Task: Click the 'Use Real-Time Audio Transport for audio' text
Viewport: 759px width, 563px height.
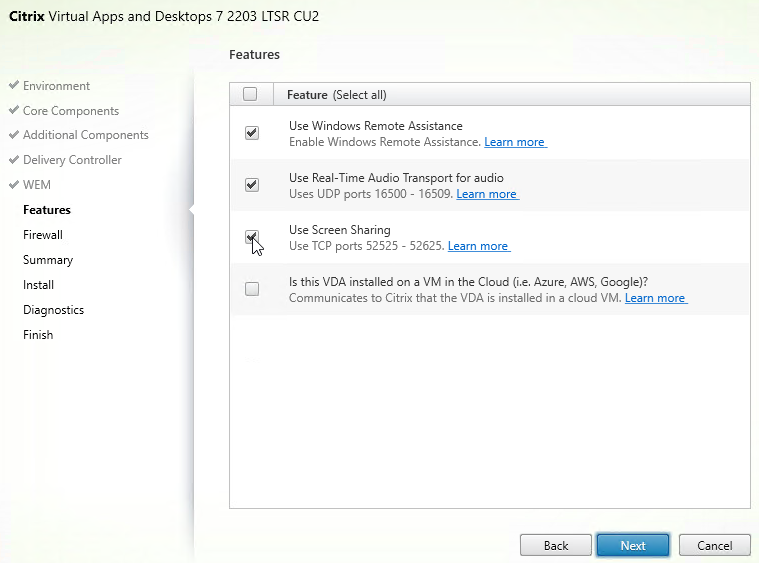Action: click(x=396, y=178)
